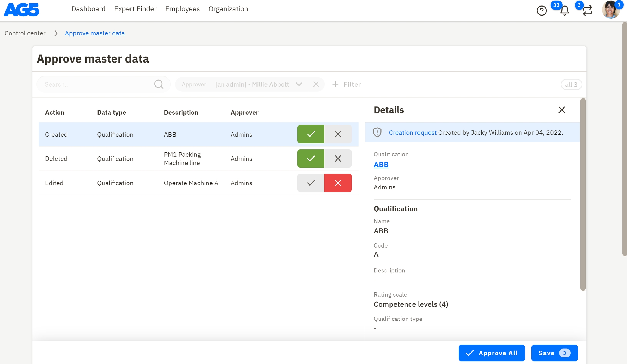
Task: Reject the PM1 Packing Machine line deletion
Action: click(x=338, y=159)
